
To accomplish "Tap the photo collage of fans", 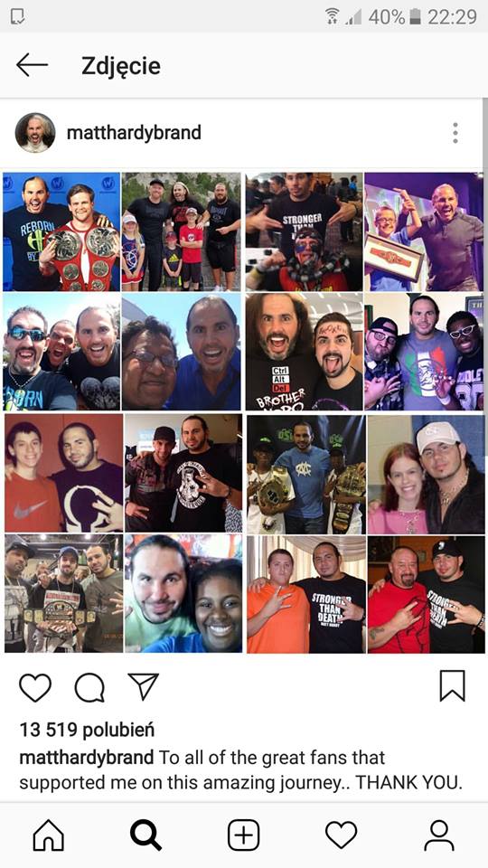I will tap(244, 412).
